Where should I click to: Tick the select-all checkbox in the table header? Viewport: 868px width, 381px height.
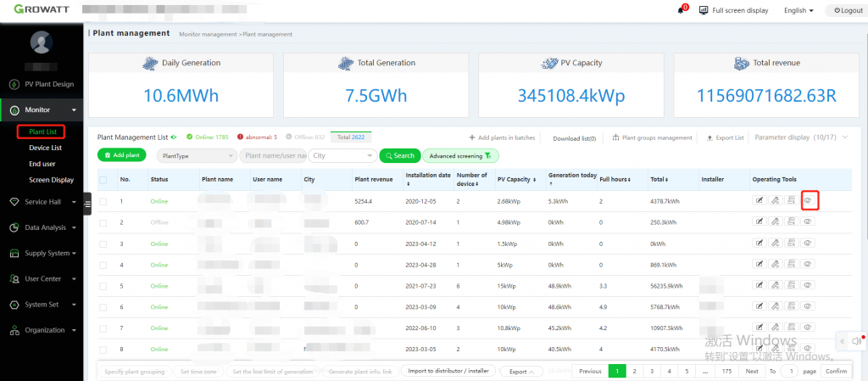[103, 180]
